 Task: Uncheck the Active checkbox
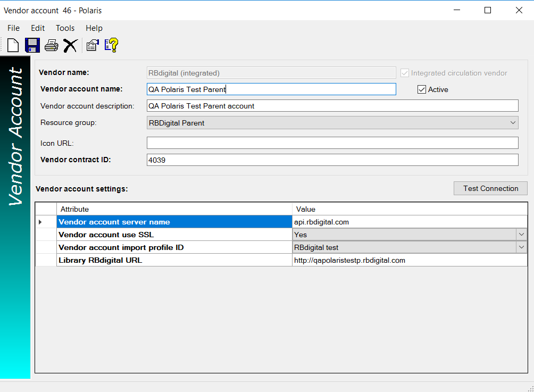coord(422,89)
